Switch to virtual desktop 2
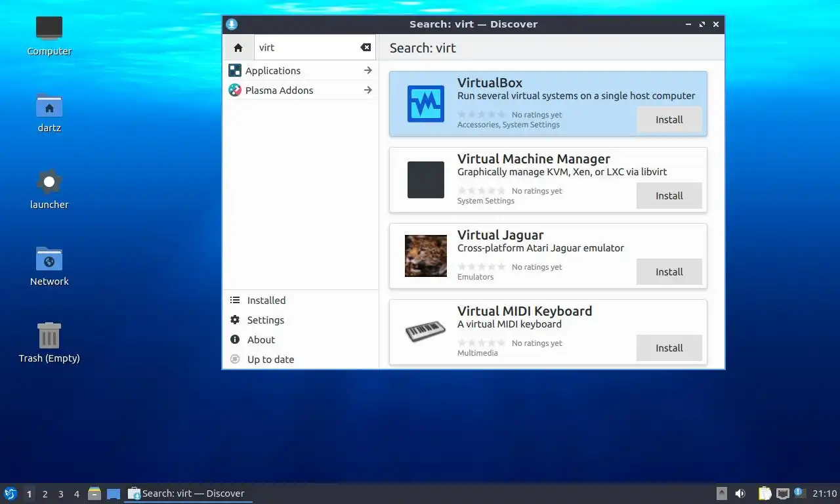The width and height of the screenshot is (840, 504). pyautogui.click(x=45, y=493)
